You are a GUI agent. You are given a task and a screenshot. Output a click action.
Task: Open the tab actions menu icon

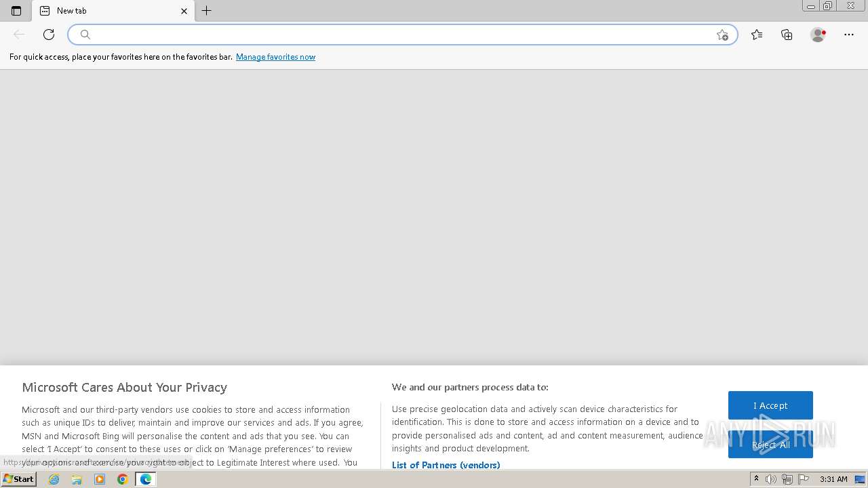coord(16,11)
